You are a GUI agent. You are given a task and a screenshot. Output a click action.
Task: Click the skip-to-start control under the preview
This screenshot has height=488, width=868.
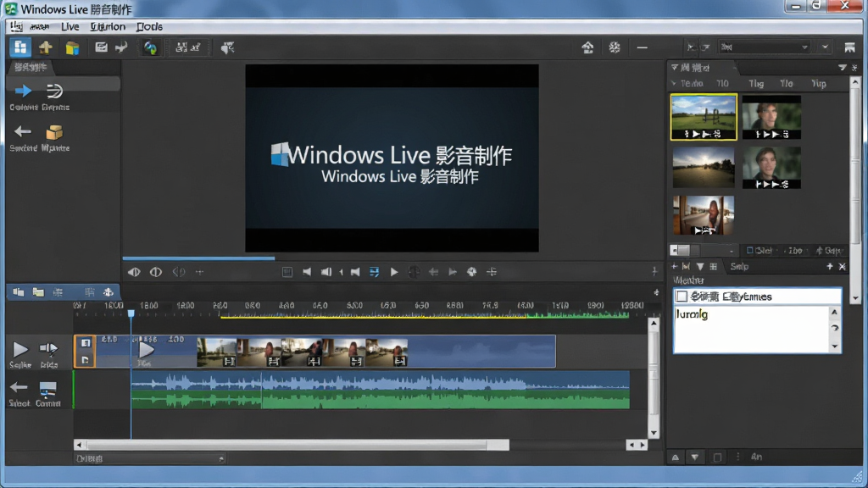[x=307, y=272]
